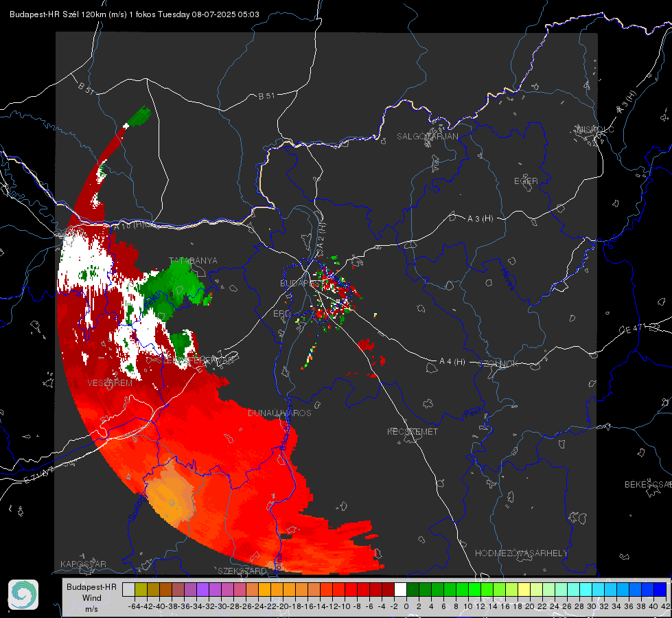The height and width of the screenshot is (618, 672).
Task: Select the yellow legend swatch above 18
Action: point(524,589)
